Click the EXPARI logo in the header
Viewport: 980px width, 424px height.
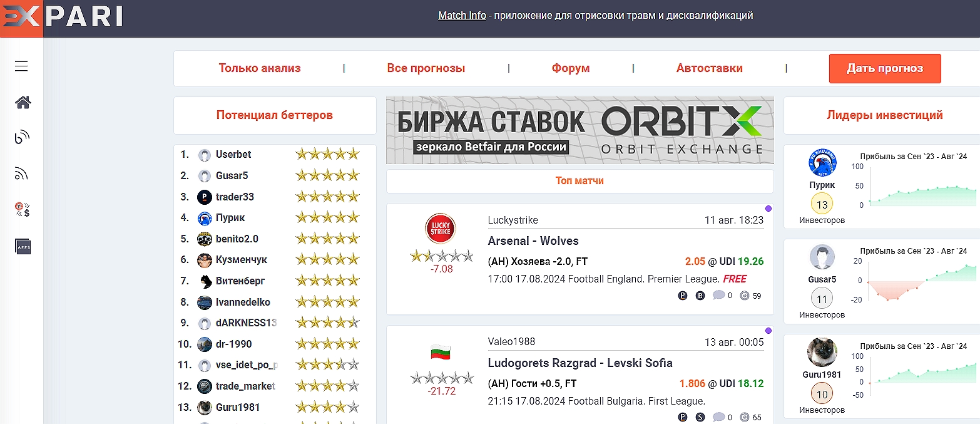[x=63, y=18]
